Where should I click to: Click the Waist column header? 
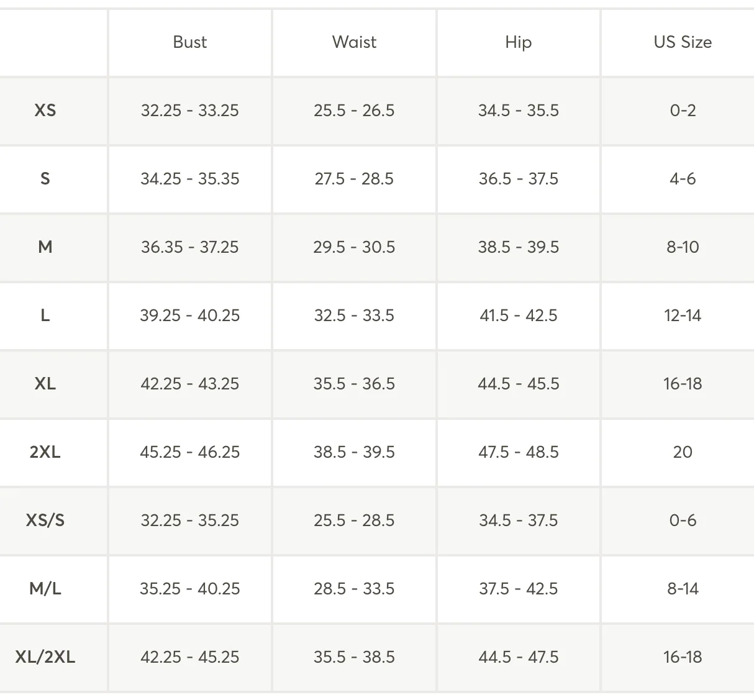[x=354, y=42]
